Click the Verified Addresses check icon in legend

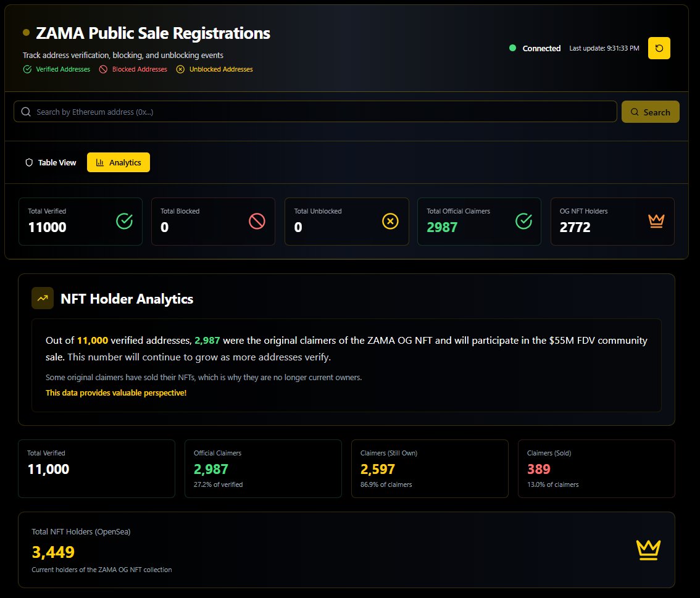click(27, 69)
